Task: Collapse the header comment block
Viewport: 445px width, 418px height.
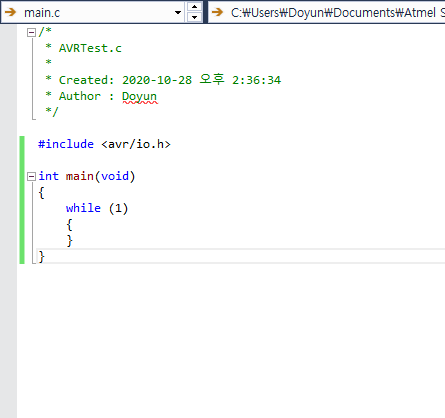Action: [31, 32]
